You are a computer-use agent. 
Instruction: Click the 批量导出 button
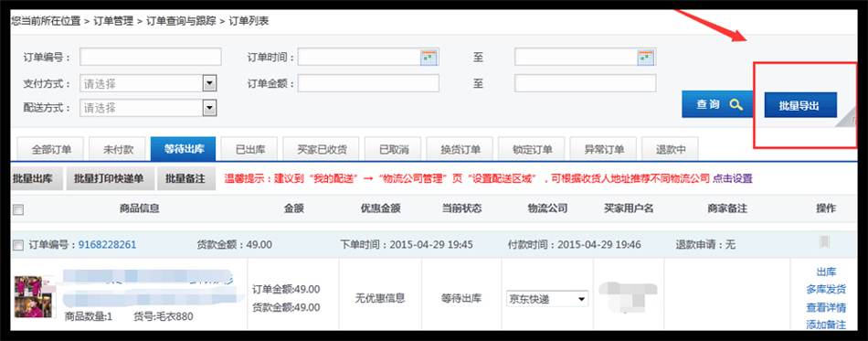[799, 104]
